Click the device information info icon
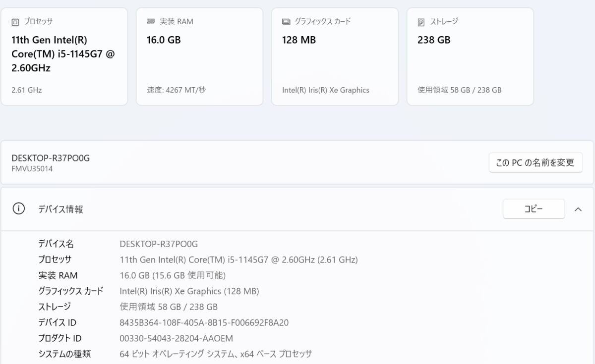 [18, 208]
